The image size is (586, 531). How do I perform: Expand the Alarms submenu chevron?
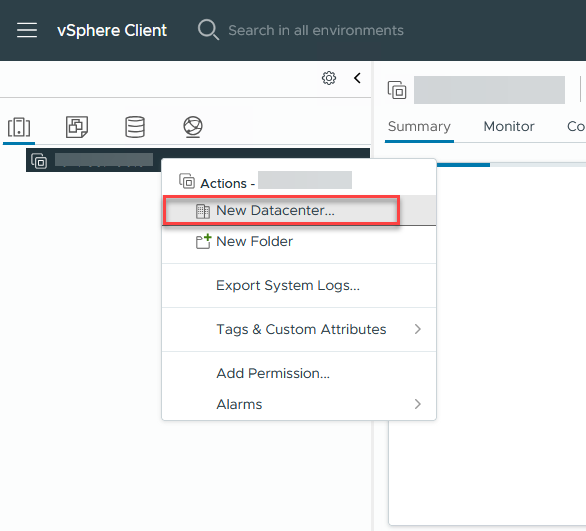(418, 404)
